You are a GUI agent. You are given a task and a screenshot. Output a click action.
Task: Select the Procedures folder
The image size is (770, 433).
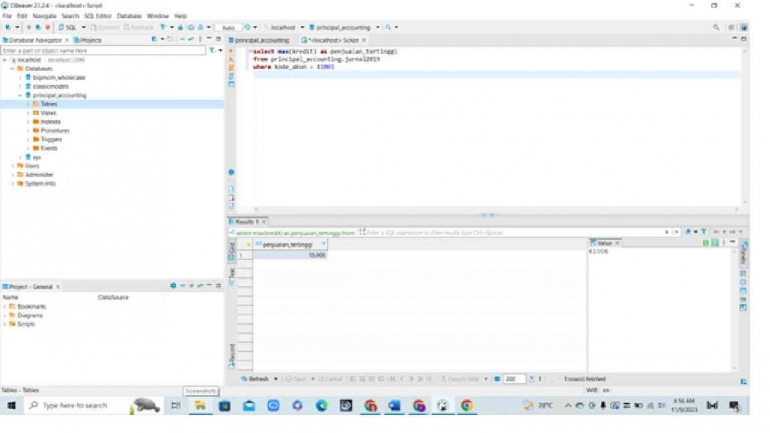(55, 131)
